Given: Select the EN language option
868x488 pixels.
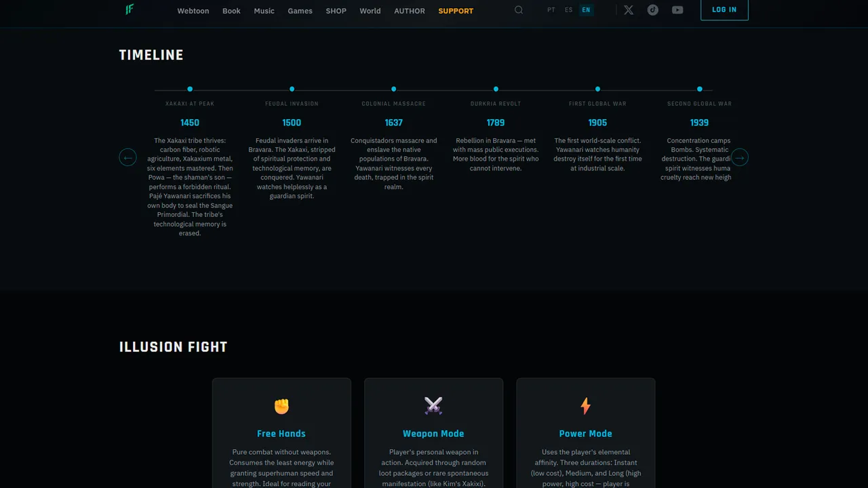Looking at the screenshot, I should tap(587, 10).
